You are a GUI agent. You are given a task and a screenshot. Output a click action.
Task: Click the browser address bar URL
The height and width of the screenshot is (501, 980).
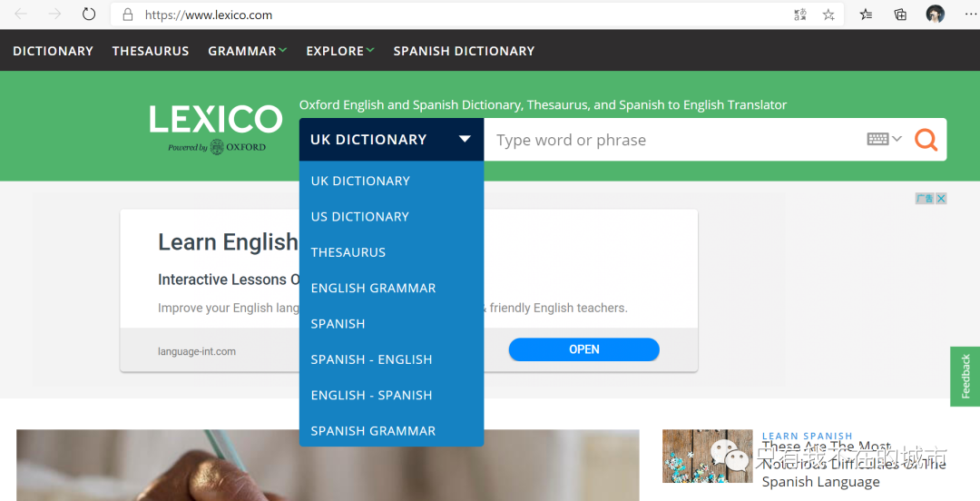click(208, 15)
